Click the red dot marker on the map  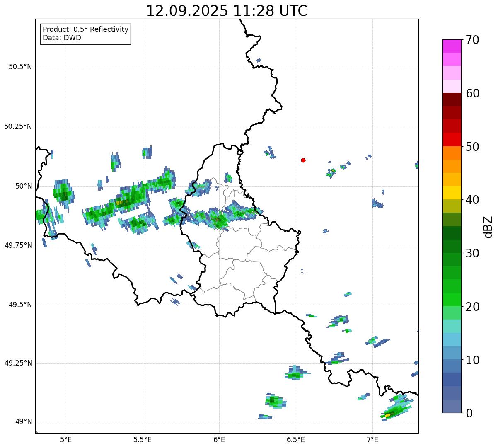(303, 160)
